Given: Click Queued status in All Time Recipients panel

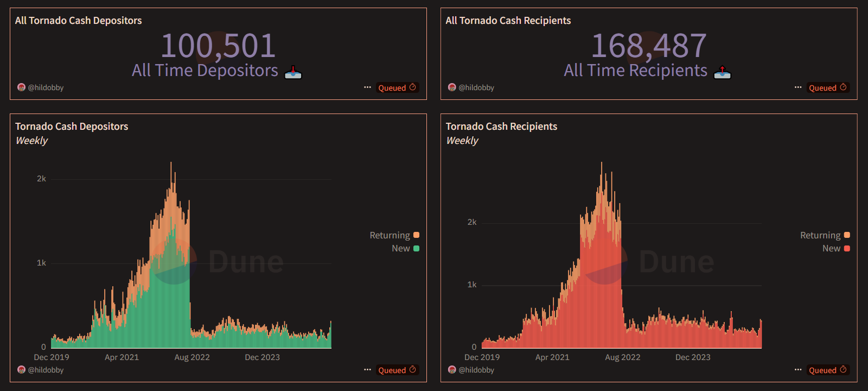Looking at the screenshot, I should [x=827, y=88].
